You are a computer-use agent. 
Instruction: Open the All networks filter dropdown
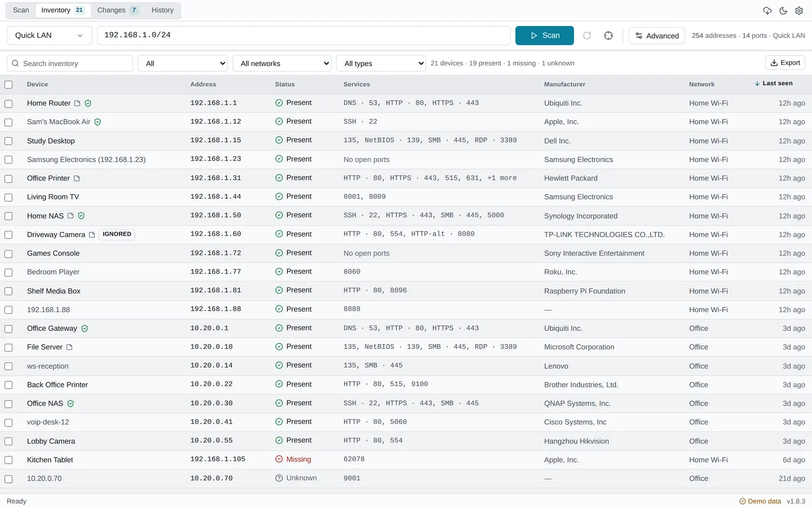pos(282,63)
